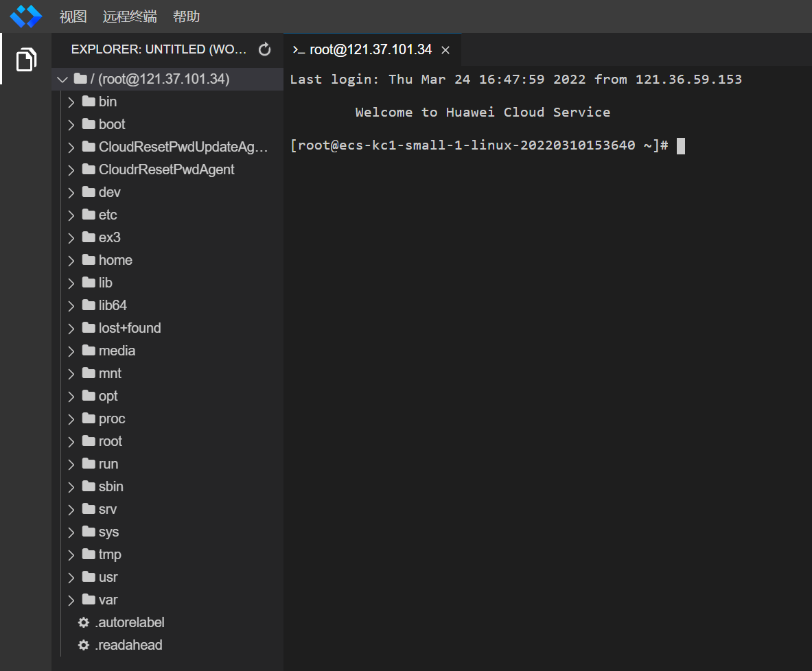
Task: Select the opt folder label
Action: pos(108,396)
